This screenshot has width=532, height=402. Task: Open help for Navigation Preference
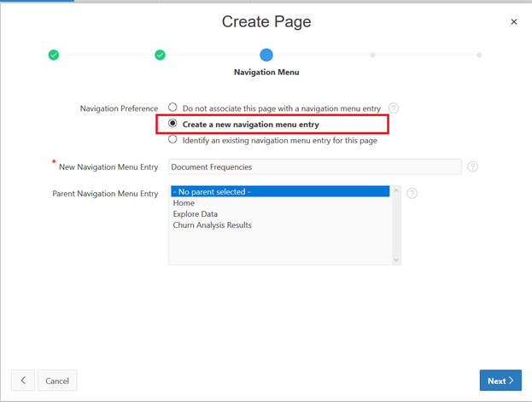(x=393, y=108)
